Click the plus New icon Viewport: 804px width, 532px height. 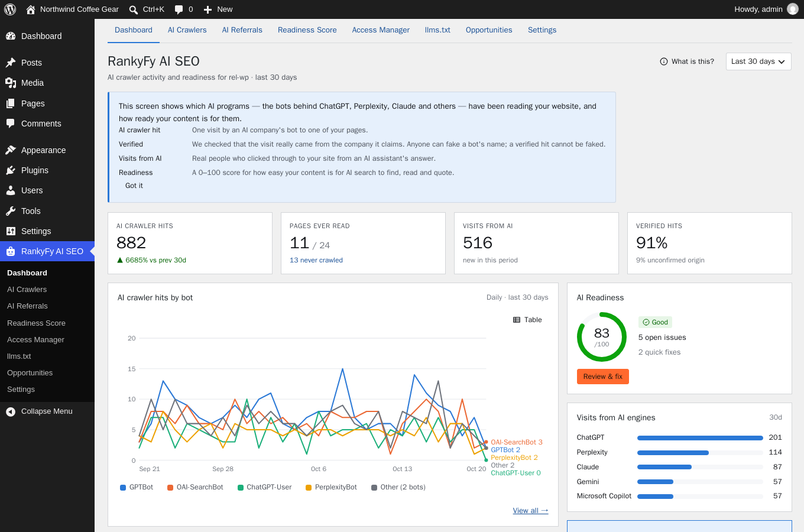click(x=208, y=9)
